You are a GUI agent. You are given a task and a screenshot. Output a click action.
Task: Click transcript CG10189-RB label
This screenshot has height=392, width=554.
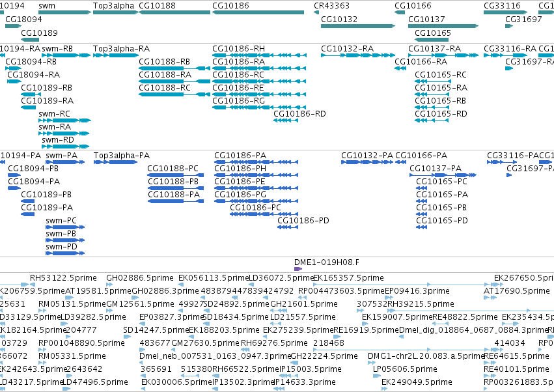(x=47, y=88)
